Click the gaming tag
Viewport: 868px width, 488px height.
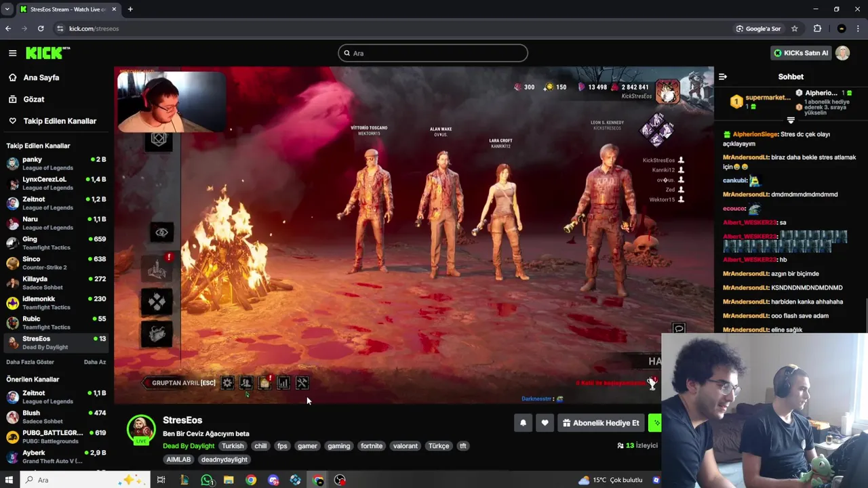pos(339,446)
